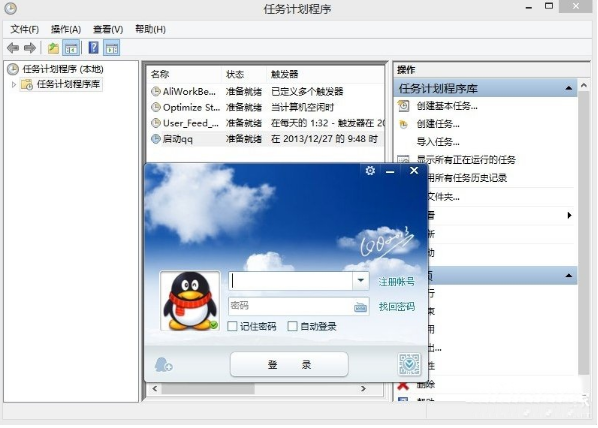
Task: Click trigger text 当计算机空闲时
Action: [302, 108]
